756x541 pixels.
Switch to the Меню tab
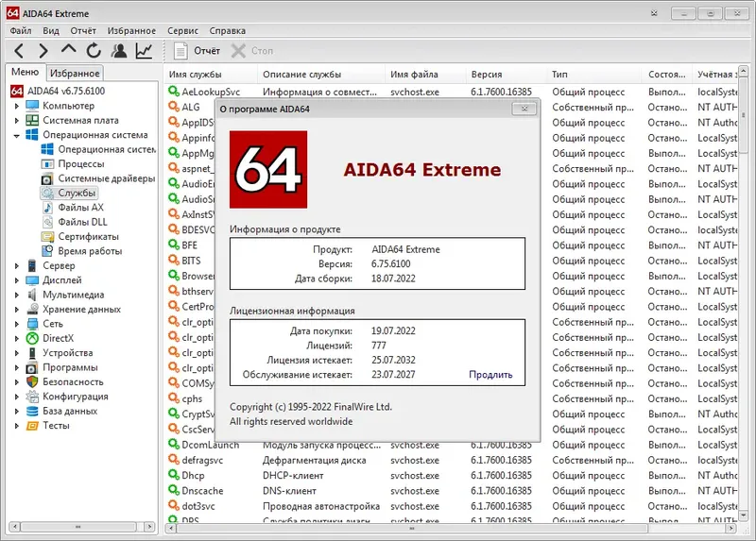(26, 72)
